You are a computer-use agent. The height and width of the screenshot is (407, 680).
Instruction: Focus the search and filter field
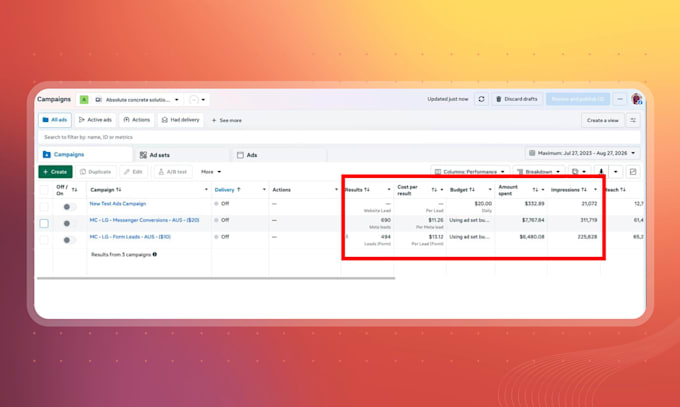pyautogui.click(x=340, y=137)
